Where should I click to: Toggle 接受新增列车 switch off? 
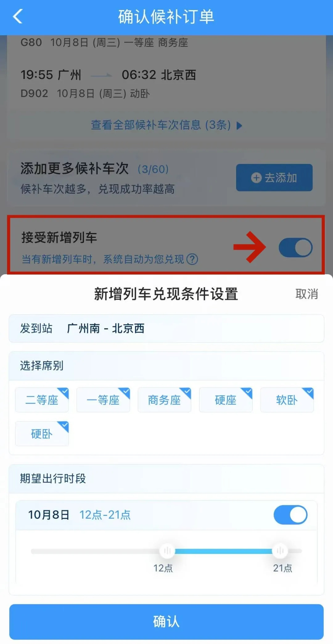click(x=295, y=247)
